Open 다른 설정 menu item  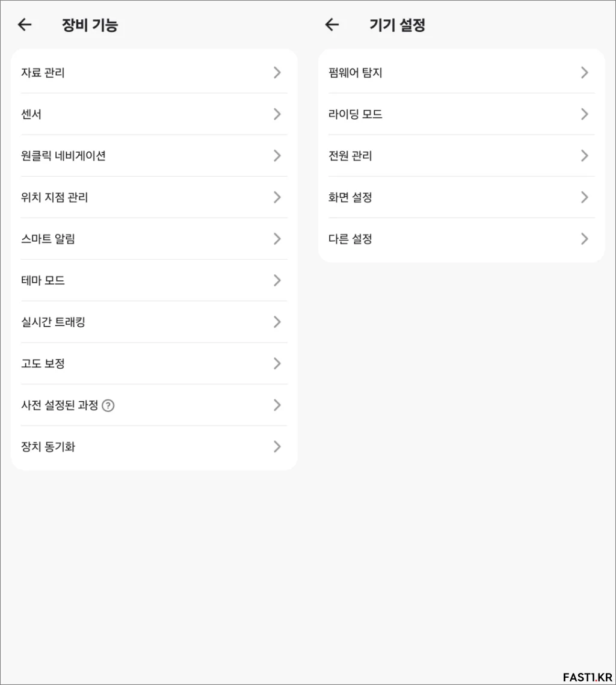(x=461, y=239)
